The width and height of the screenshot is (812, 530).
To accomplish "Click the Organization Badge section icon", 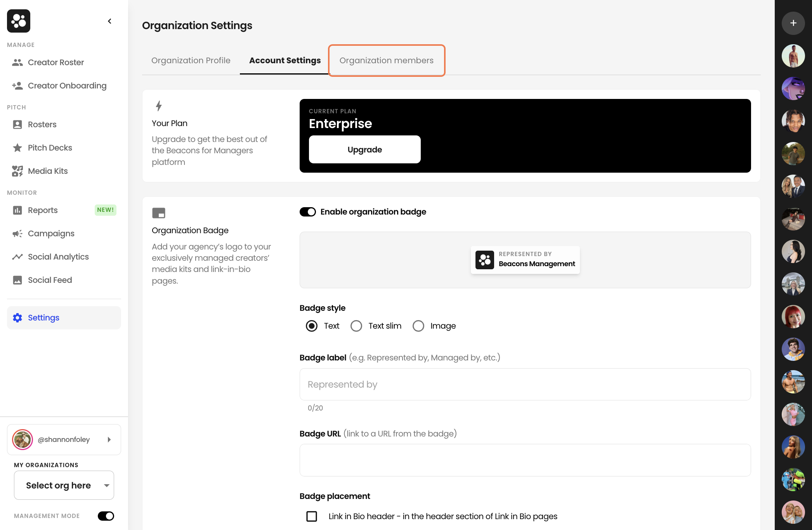I will pos(159,213).
